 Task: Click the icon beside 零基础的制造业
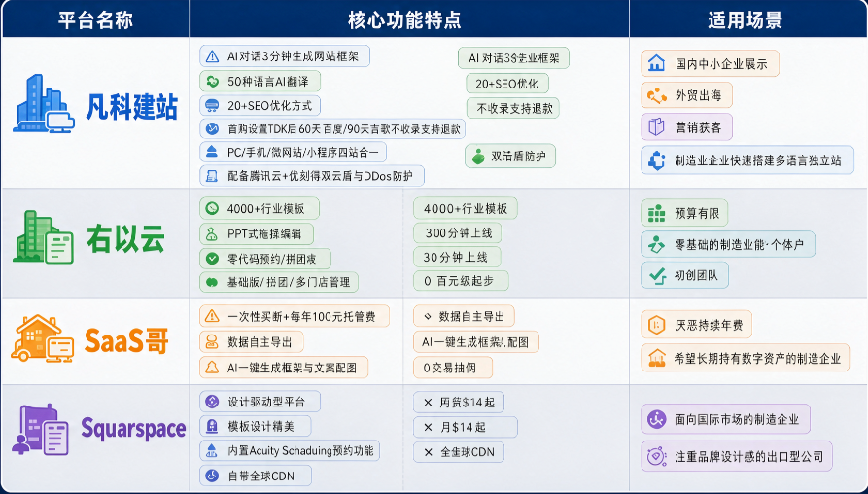click(656, 244)
